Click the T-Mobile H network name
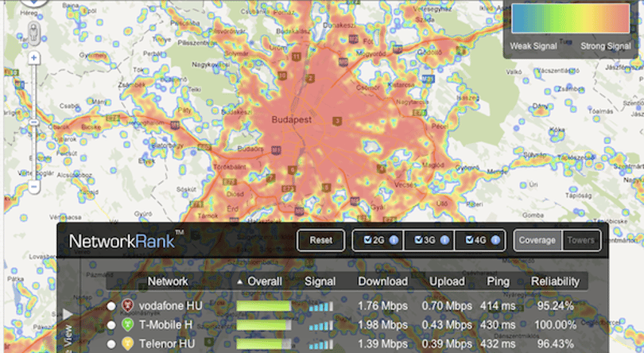 click(x=165, y=325)
